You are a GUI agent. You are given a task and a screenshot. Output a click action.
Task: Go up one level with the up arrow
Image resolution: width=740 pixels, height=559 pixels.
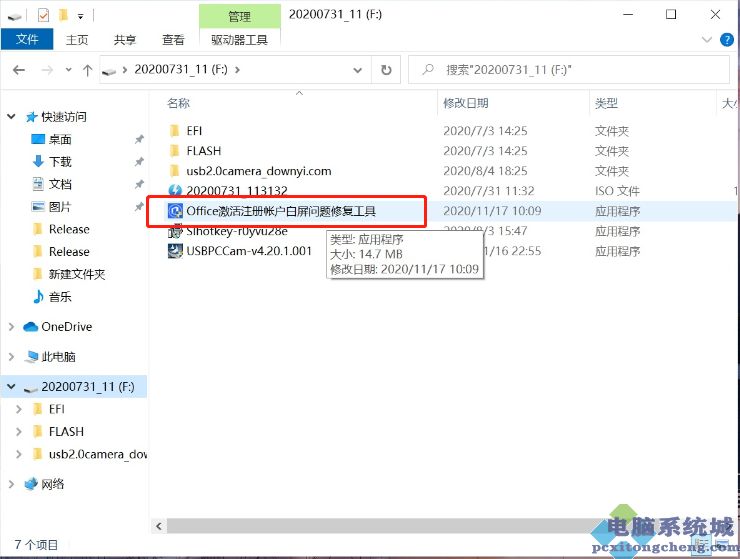(x=87, y=70)
